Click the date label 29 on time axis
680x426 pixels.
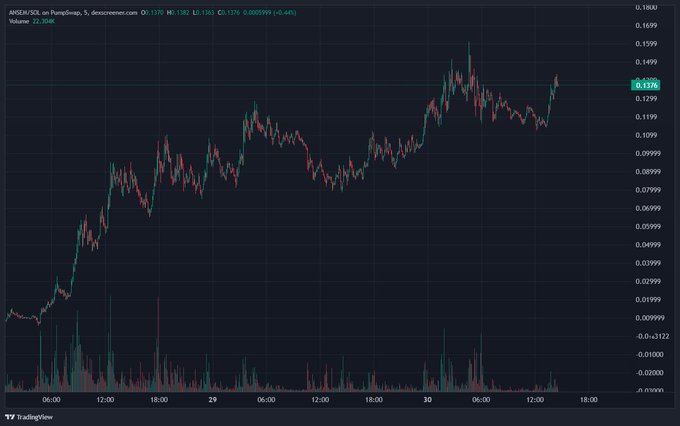point(212,400)
